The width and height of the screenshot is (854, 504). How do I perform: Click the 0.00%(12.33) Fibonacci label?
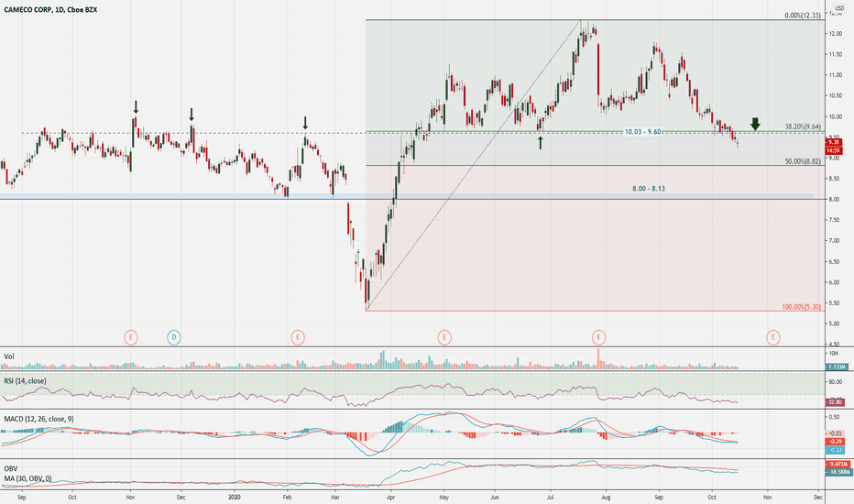tap(803, 16)
